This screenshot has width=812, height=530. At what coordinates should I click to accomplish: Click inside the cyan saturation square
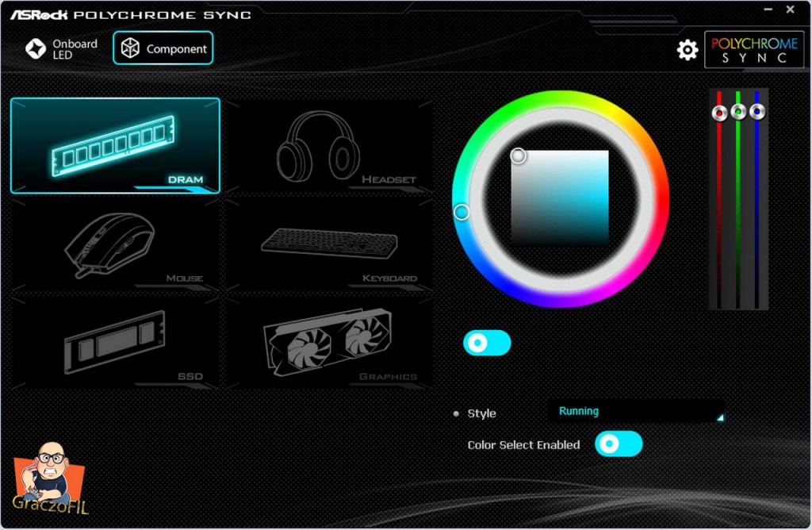coord(560,198)
